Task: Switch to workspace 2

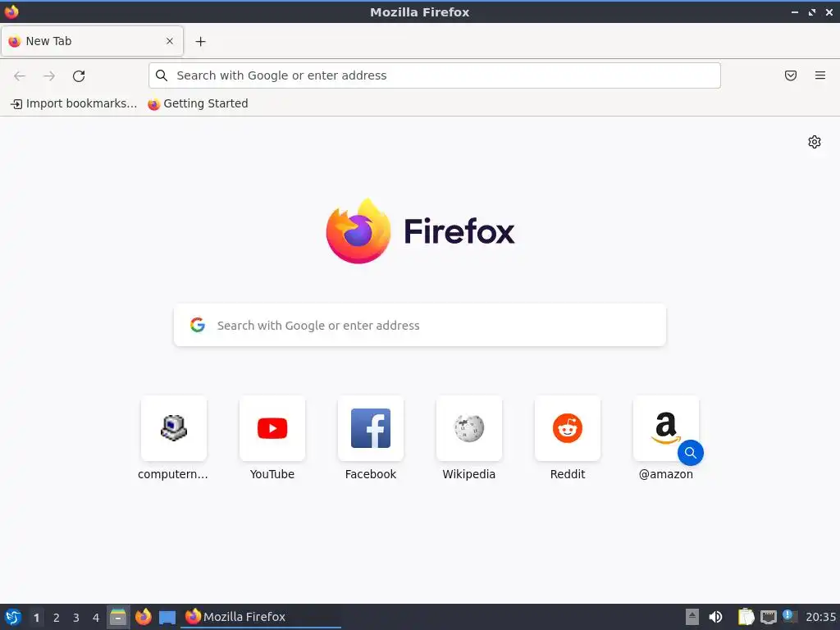Action: click(x=57, y=618)
